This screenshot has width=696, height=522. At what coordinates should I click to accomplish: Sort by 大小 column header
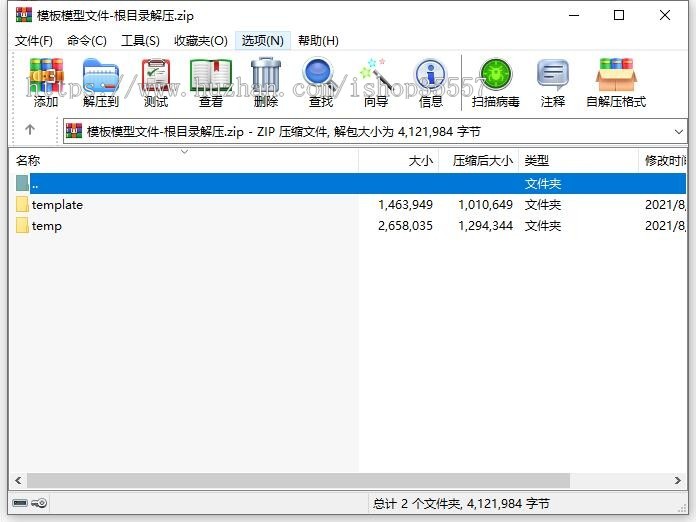coord(399,161)
